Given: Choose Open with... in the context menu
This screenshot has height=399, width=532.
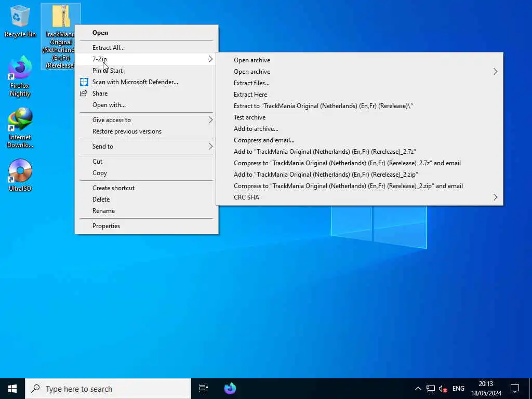Looking at the screenshot, I should click(147, 105).
